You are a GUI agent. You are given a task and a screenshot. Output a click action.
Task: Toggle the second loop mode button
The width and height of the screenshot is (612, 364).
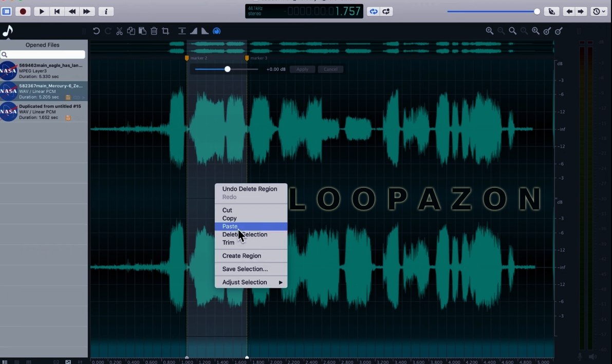(x=386, y=11)
